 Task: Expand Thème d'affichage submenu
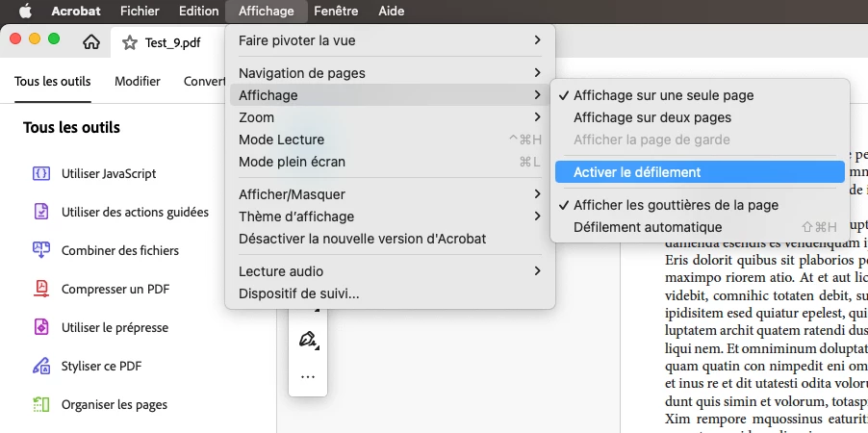(391, 216)
